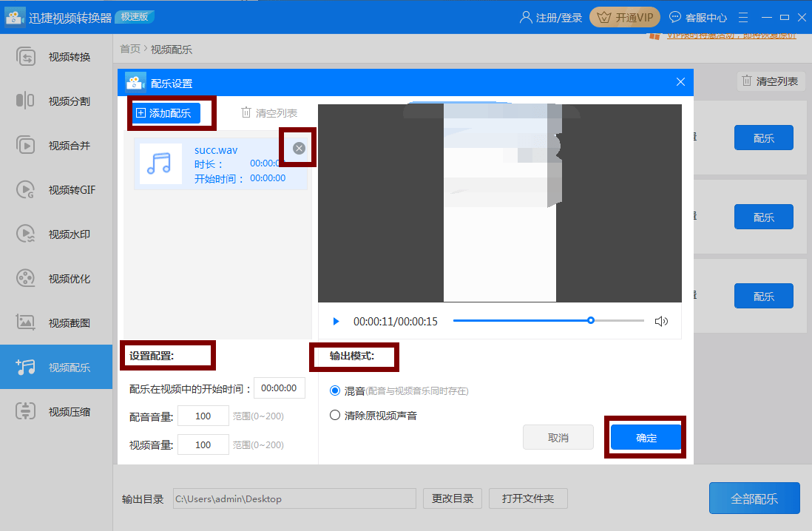The image size is (812, 531).
Task: Open 客服中心 chat icon
Action: [x=674, y=17]
